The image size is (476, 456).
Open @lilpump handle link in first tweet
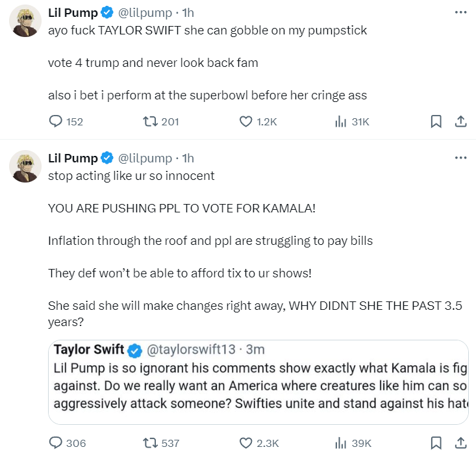click(x=145, y=13)
